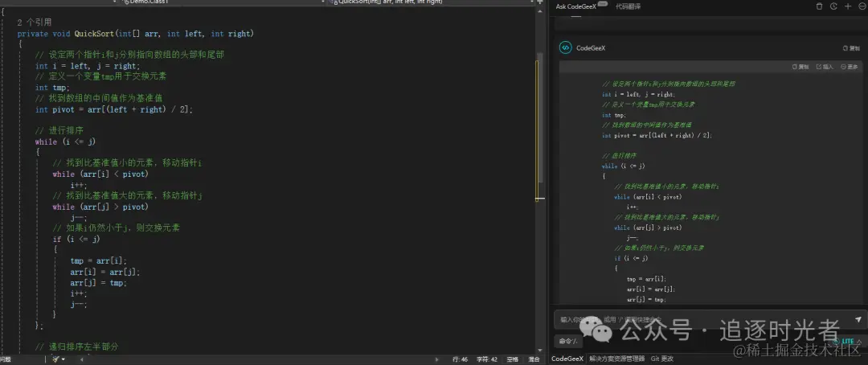Click the editor line 'arr[j] = tmp;'
Image resolution: width=868 pixels, height=365 pixels.
99,282
